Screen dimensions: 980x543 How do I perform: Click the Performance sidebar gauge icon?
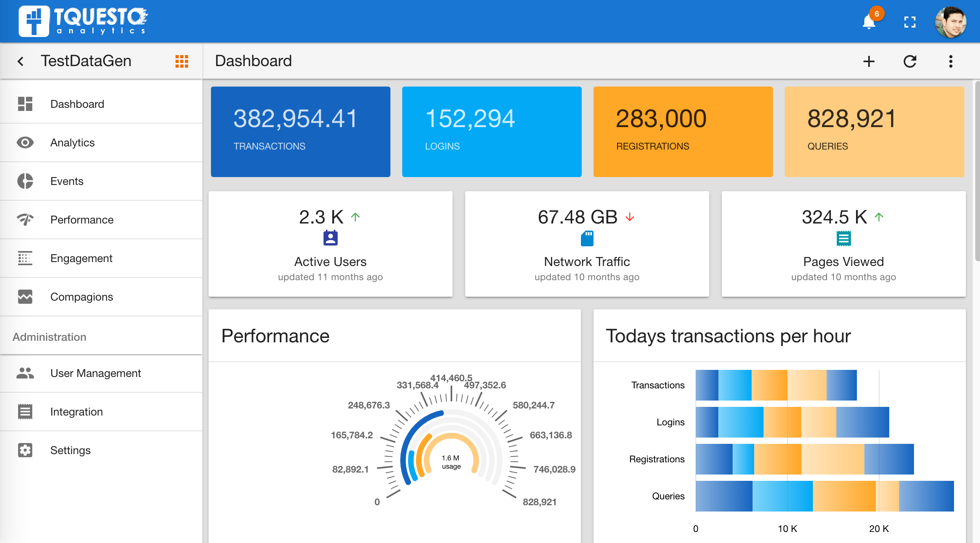click(x=25, y=219)
